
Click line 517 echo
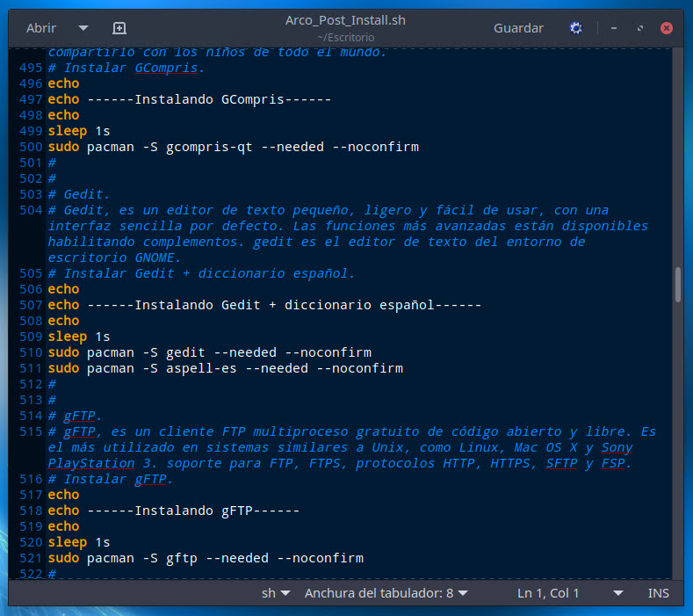(x=63, y=495)
